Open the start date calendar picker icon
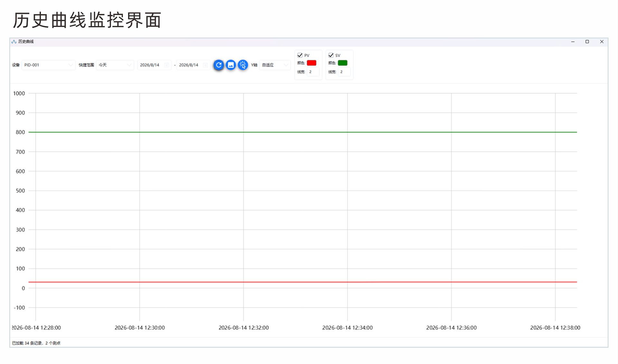The width and height of the screenshot is (618, 364). (166, 65)
